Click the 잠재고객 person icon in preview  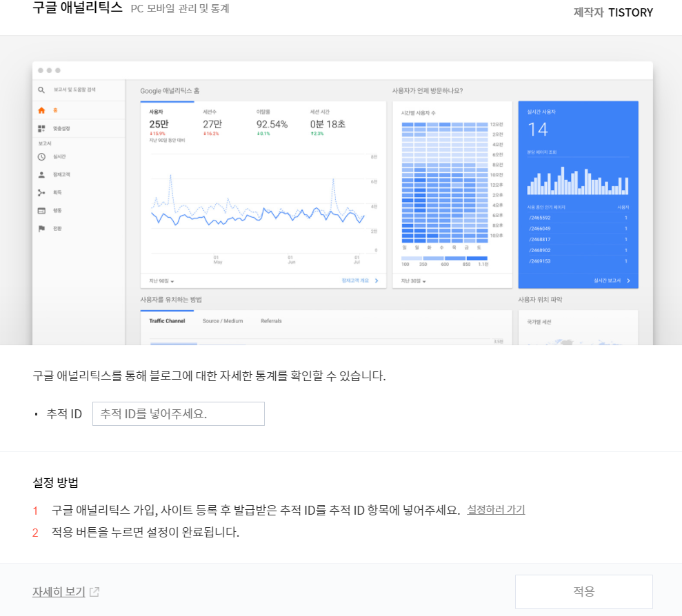(41, 175)
